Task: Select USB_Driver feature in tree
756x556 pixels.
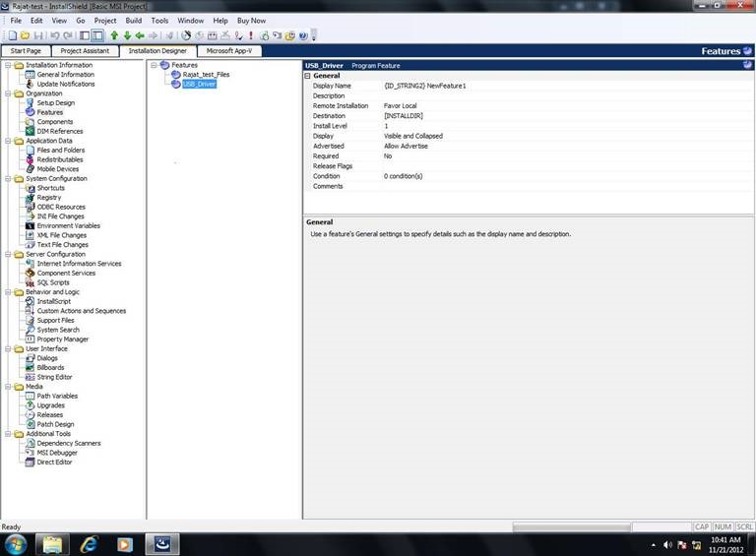Action: 199,84
